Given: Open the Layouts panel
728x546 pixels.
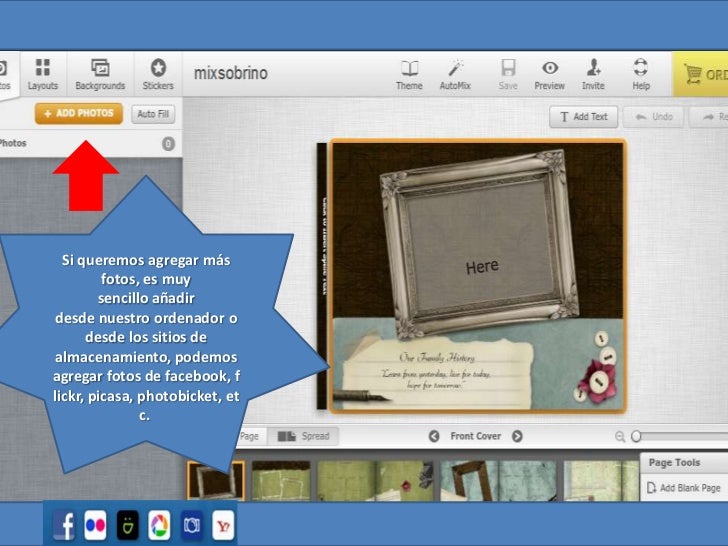Looking at the screenshot, I should click(43, 74).
